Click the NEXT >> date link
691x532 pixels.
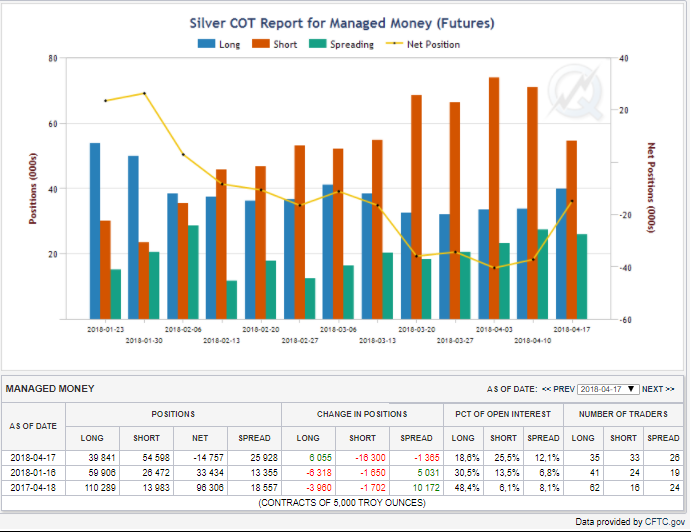pos(658,389)
